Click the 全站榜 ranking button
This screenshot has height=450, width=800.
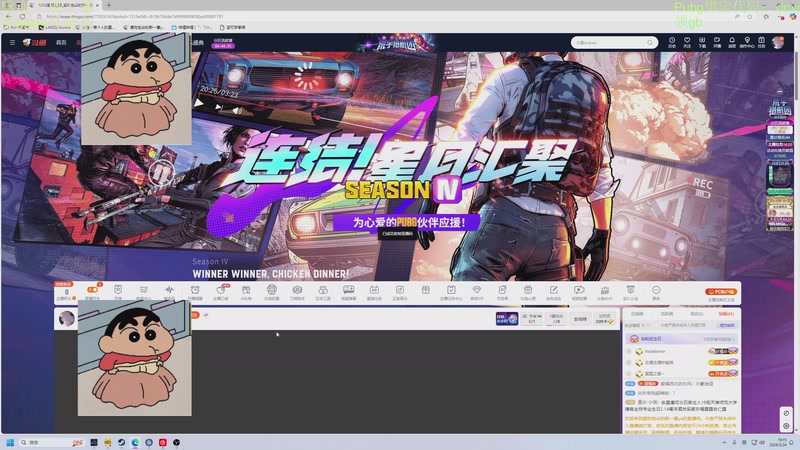(580, 319)
